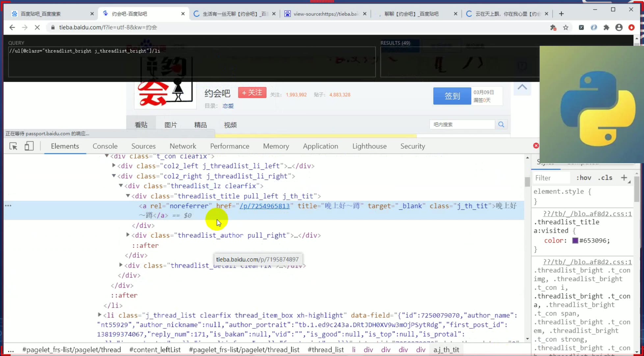The image size is (644, 356).
Task: Stop page loading with the X button
Action: point(37,27)
